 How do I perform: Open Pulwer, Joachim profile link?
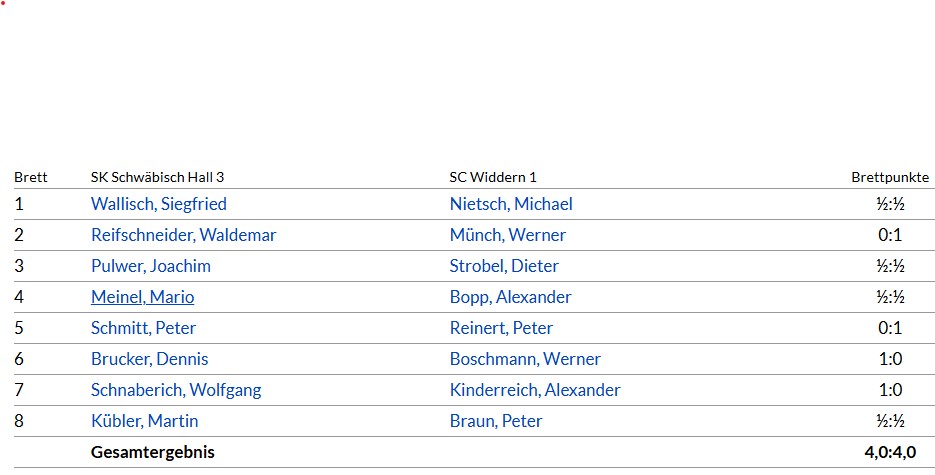(x=151, y=266)
